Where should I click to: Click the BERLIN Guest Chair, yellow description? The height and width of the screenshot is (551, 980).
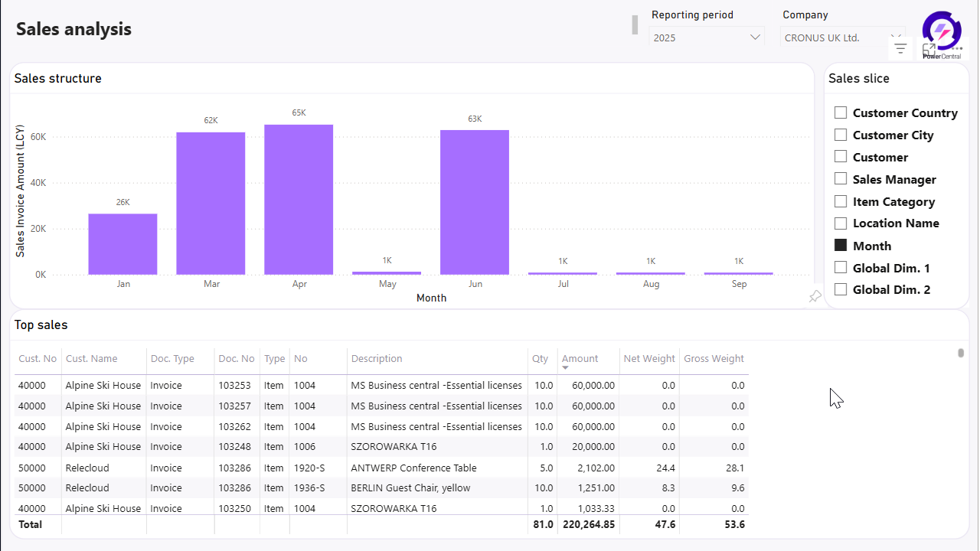[x=410, y=487]
